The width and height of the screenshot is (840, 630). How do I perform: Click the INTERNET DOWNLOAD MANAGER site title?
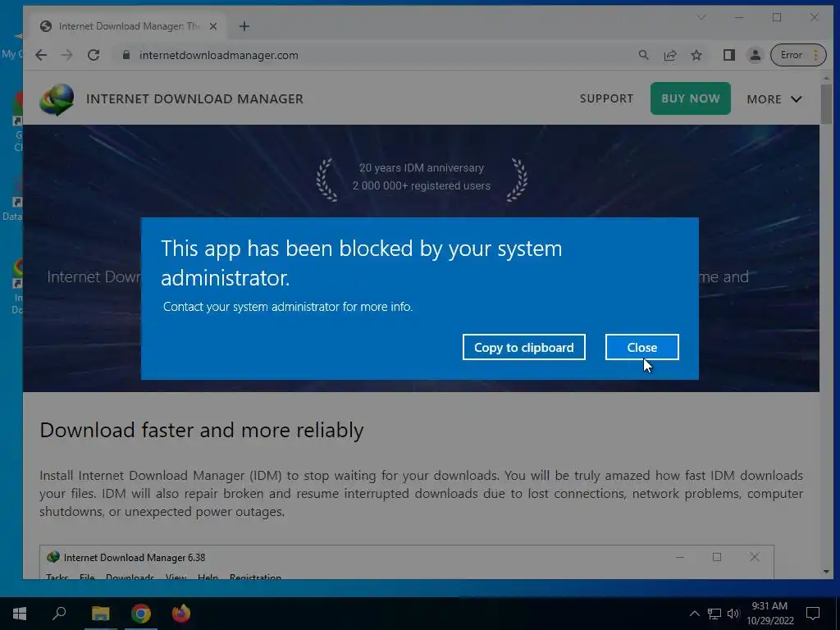194,99
